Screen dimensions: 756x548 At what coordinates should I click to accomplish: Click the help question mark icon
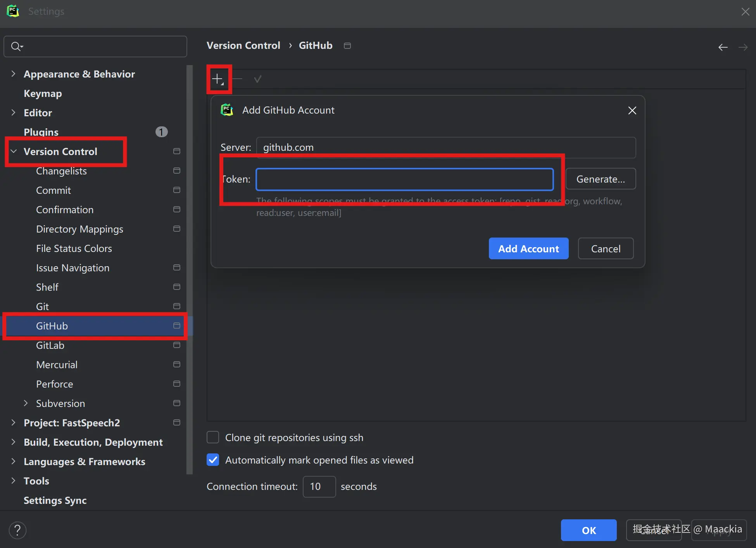click(x=17, y=530)
